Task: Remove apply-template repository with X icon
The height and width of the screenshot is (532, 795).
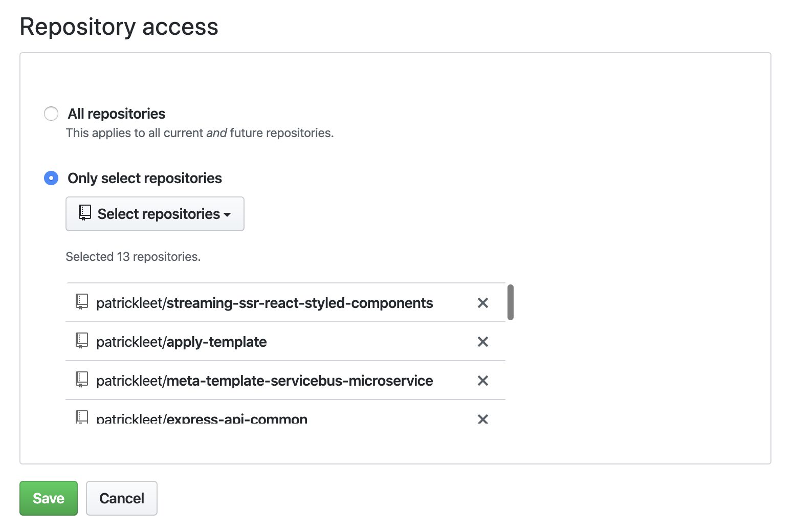Action: coord(482,342)
